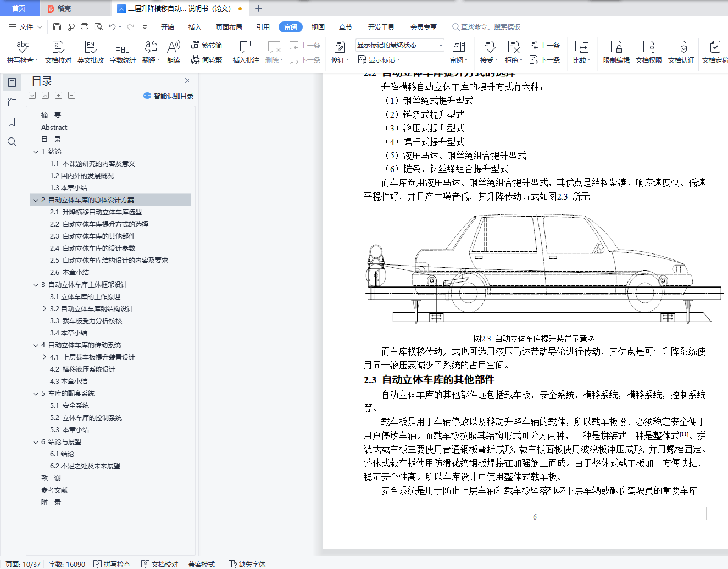Viewport: 728px width, 569px height.
Task: Expand the '4.1 上层载车板提升装置设计' node
Action: [45, 357]
